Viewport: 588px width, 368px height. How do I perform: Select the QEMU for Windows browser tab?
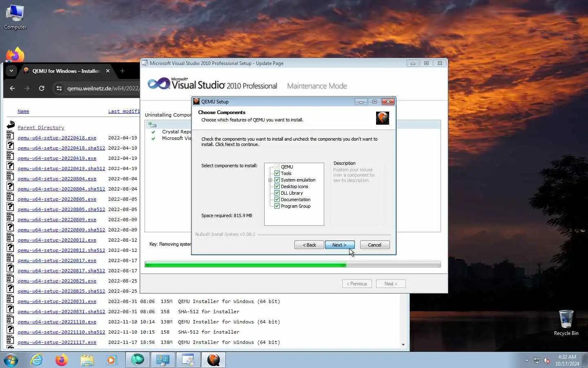tap(66, 71)
